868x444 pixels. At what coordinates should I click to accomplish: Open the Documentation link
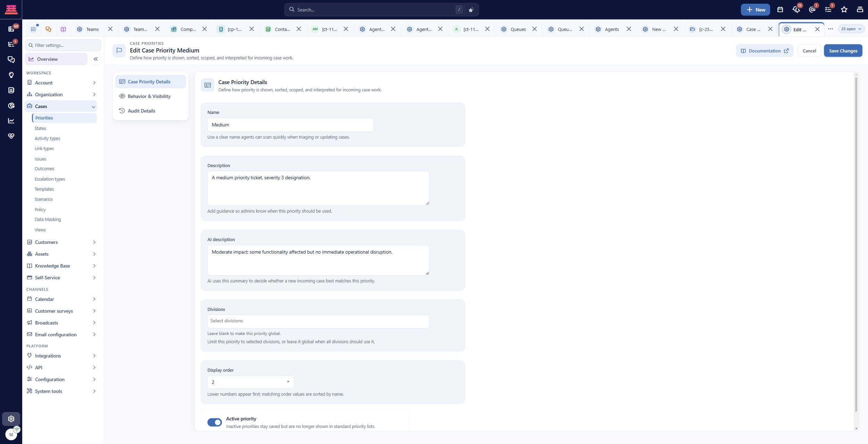click(764, 51)
